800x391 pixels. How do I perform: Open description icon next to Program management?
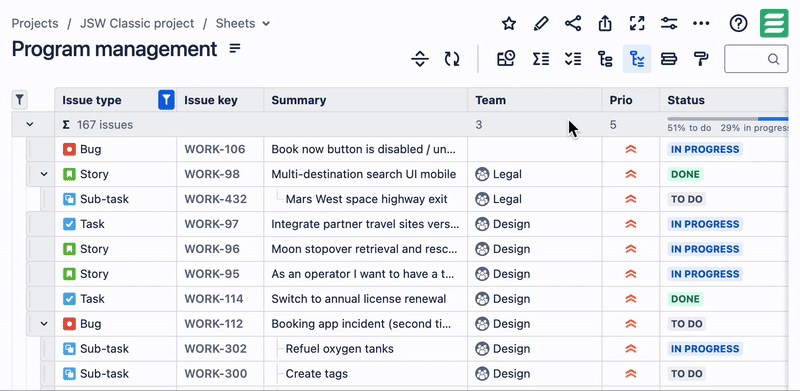coord(235,48)
